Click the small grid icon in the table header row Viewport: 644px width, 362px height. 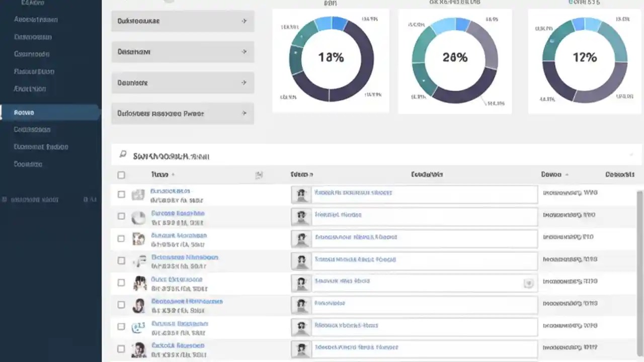(x=259, y=174)
